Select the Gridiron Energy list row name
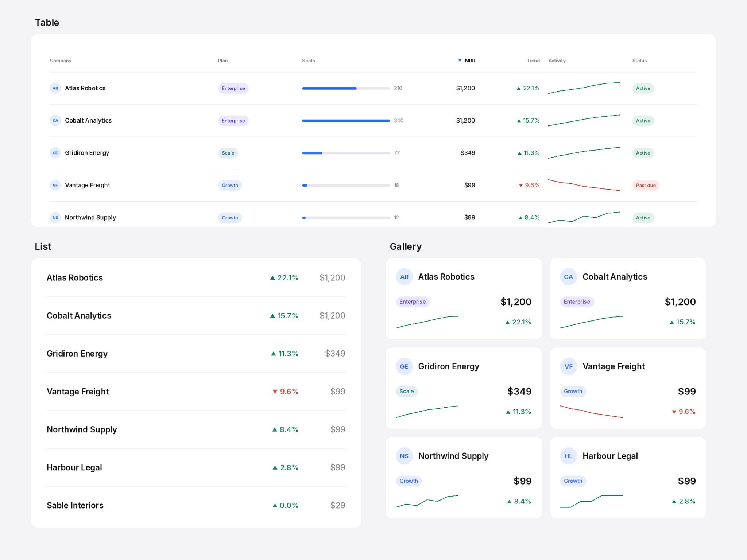This screenshot has width=747, height=560. click(x=77, y=354)
